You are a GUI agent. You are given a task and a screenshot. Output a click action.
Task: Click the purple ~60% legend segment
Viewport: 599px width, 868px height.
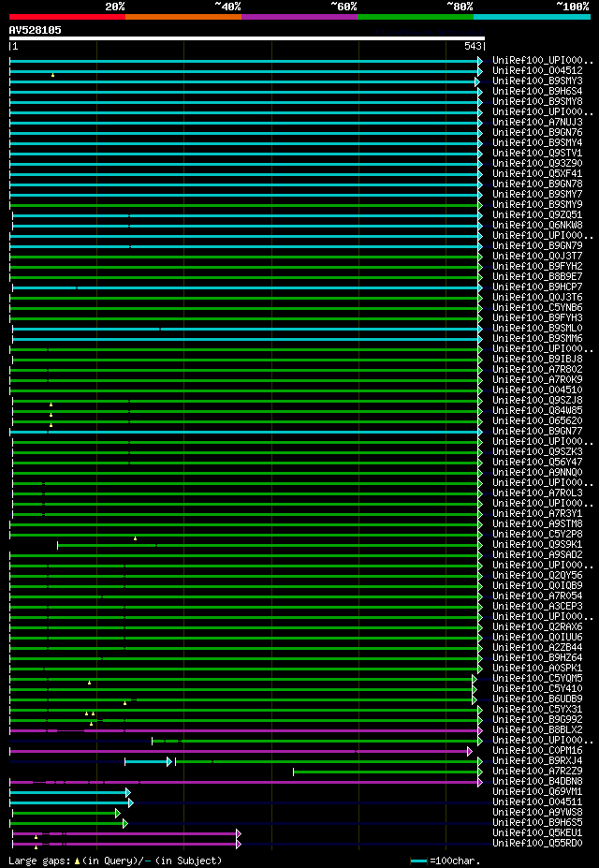click(x=299, y=17)
